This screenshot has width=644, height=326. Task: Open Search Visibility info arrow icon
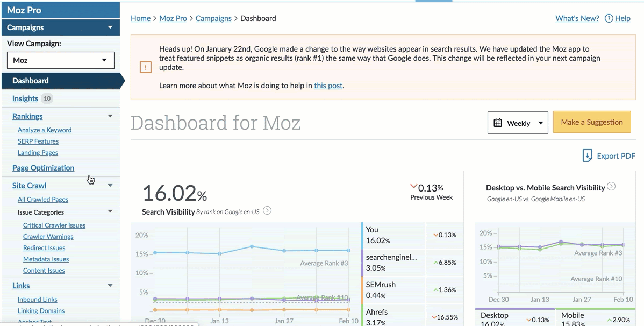click(x=267, y=211)
